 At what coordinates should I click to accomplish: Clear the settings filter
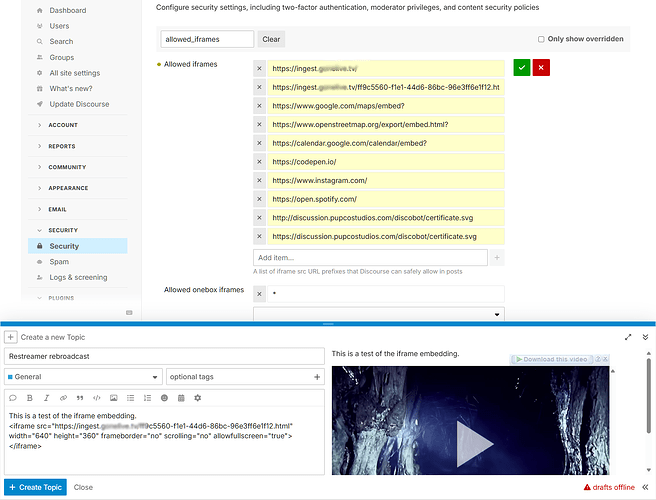coord(271,39)
